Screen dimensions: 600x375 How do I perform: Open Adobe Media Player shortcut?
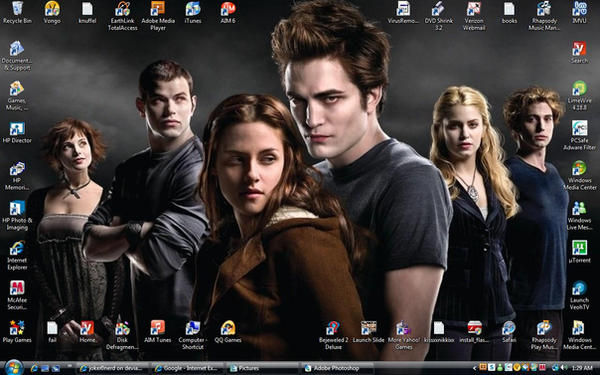click(x=158, y=16)
